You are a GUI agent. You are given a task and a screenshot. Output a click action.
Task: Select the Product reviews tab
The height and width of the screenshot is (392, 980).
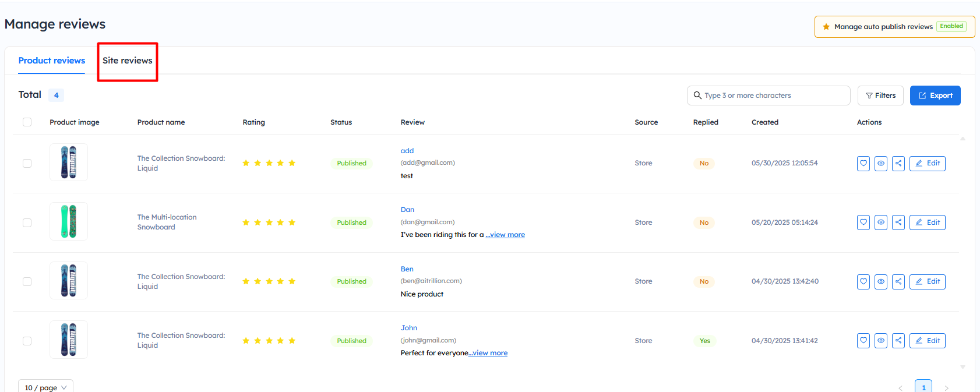52,61
